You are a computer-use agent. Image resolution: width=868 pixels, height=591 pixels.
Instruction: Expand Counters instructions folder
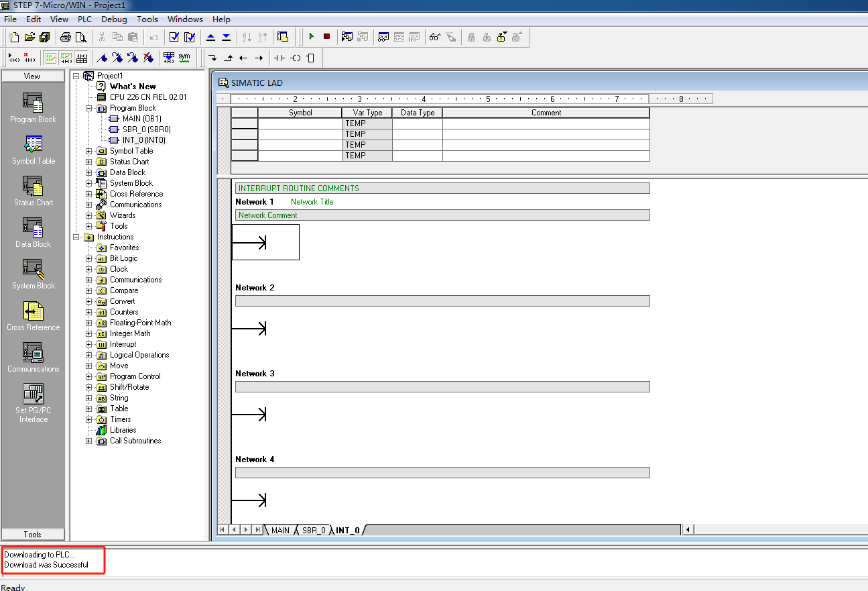(x=89, y=312)
